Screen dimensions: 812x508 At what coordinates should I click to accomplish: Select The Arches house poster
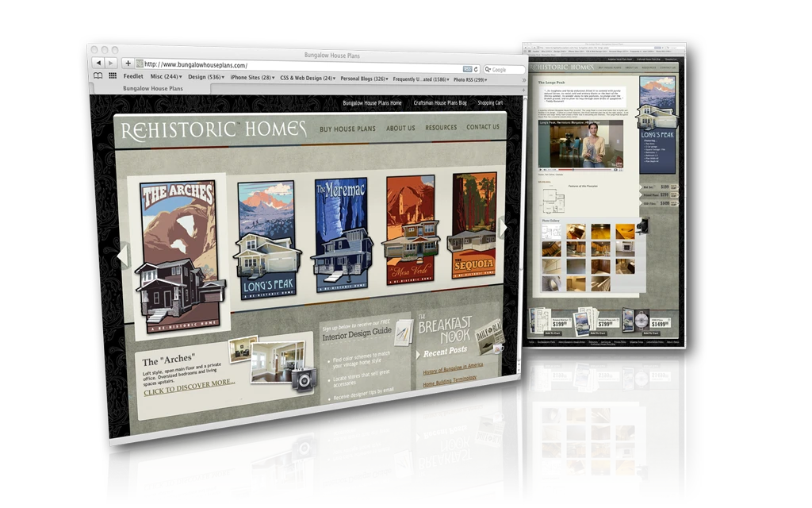[x=180, y=256]
